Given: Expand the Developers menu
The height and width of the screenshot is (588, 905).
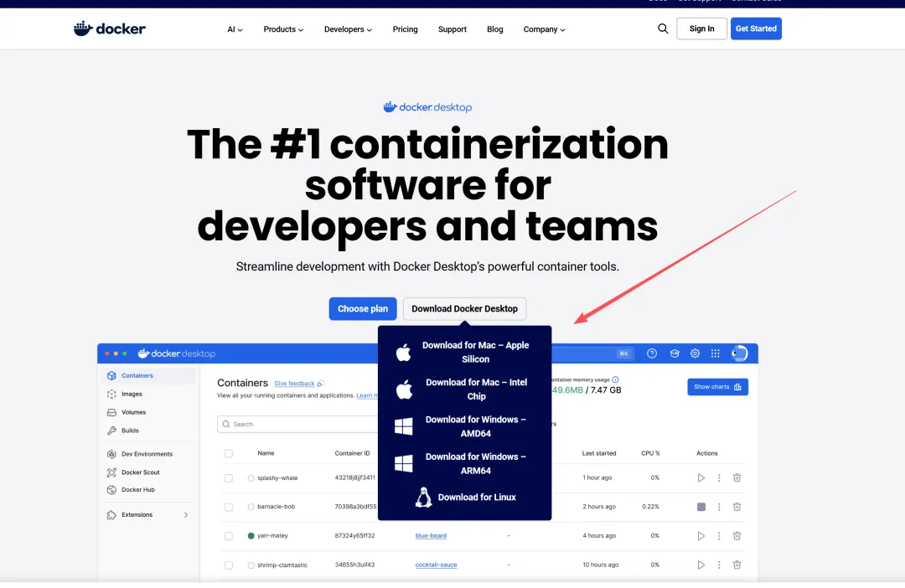Looking at the screenshot, I should click(348, 29).
